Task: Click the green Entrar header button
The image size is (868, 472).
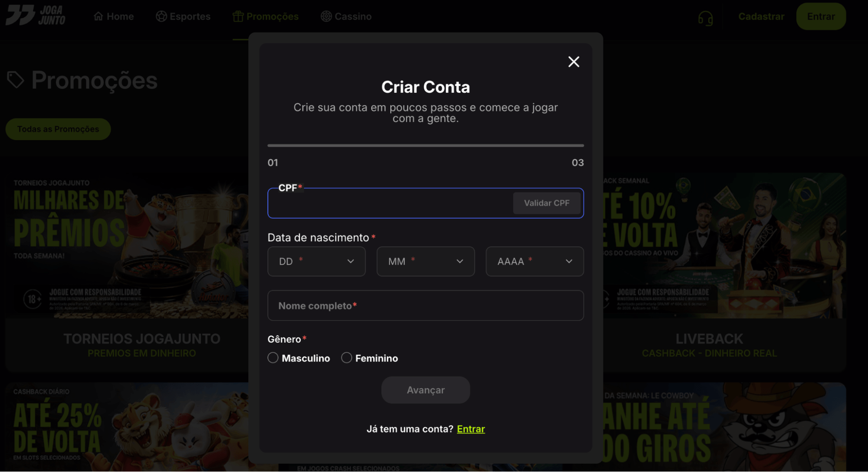Action: coord(821,16)
